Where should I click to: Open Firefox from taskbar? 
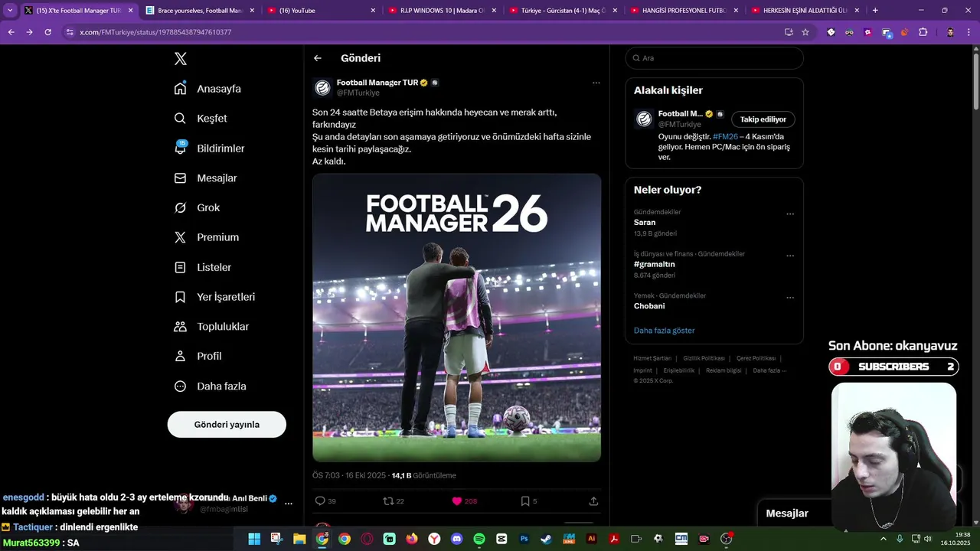412,539
